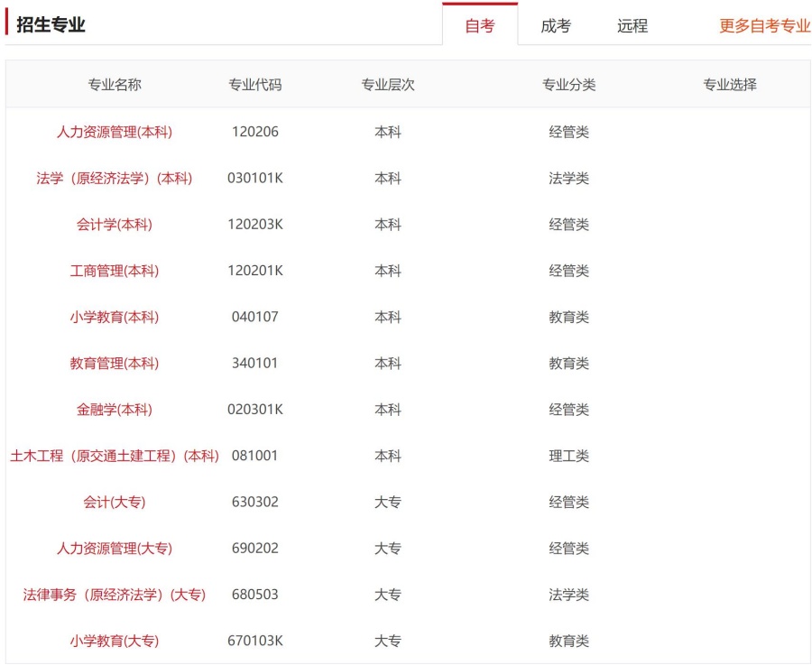The height and width of the screenshot is (665, 812).
Task: Open 人力资源管理(大专) major link
Action: pos(115,548)
